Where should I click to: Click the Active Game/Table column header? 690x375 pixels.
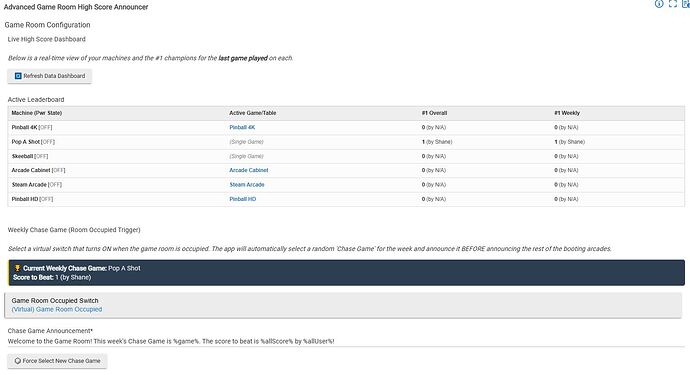(253, 113)
